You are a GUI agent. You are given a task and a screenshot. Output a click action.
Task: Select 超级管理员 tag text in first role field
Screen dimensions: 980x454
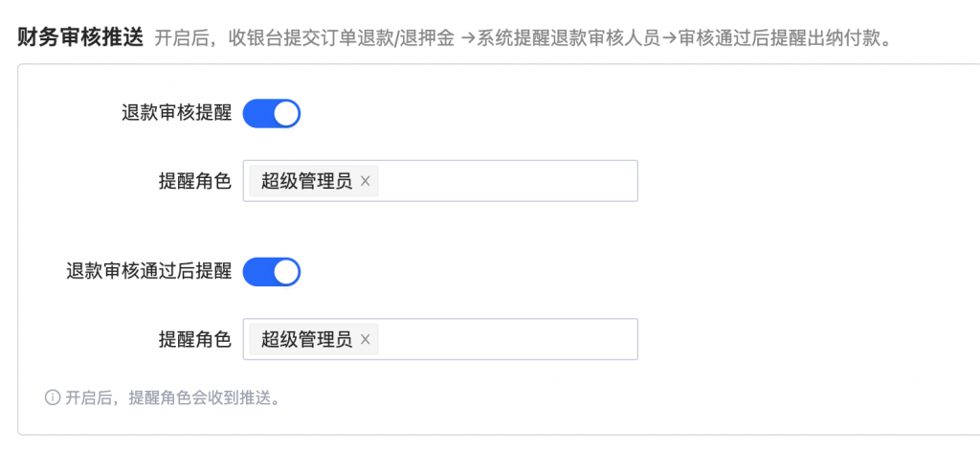(x=306, y=181)
